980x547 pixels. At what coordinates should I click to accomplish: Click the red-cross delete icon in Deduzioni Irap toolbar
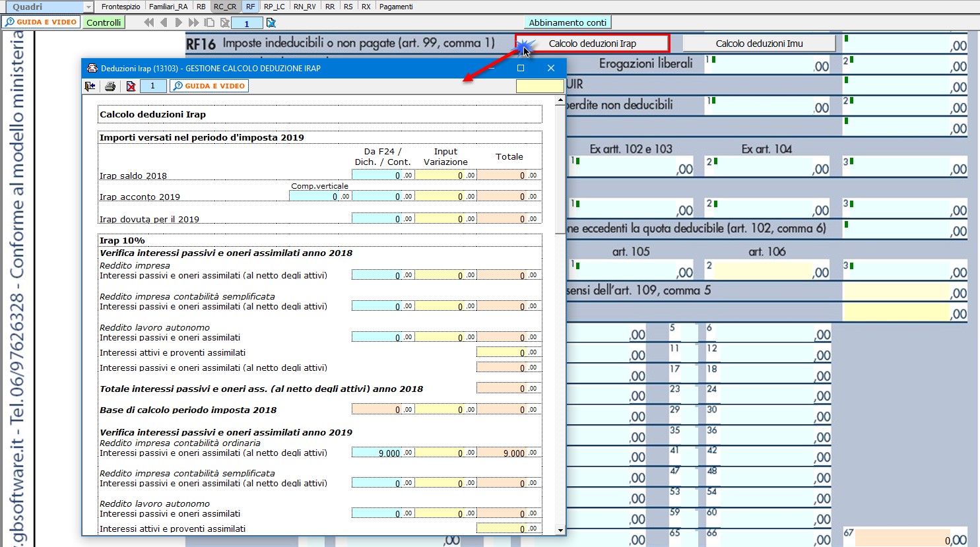pyautogui.click(x=131, y=86)
